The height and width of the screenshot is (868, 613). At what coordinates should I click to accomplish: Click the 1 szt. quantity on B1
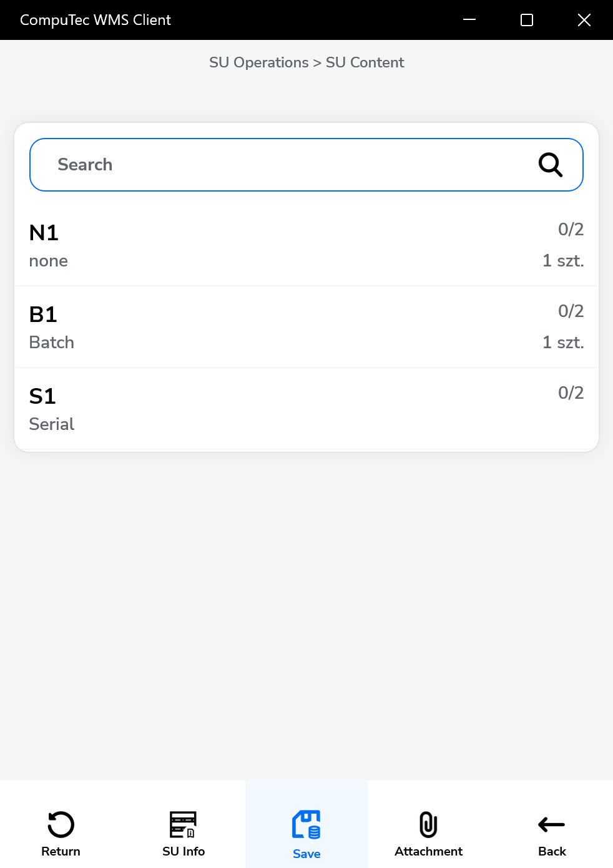pos(563,343)
